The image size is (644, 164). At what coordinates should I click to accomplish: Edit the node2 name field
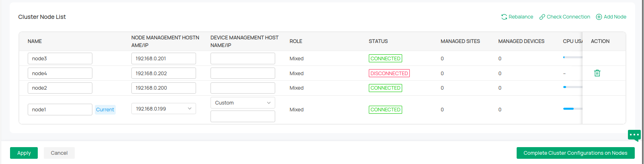click(x=60, y=88)
